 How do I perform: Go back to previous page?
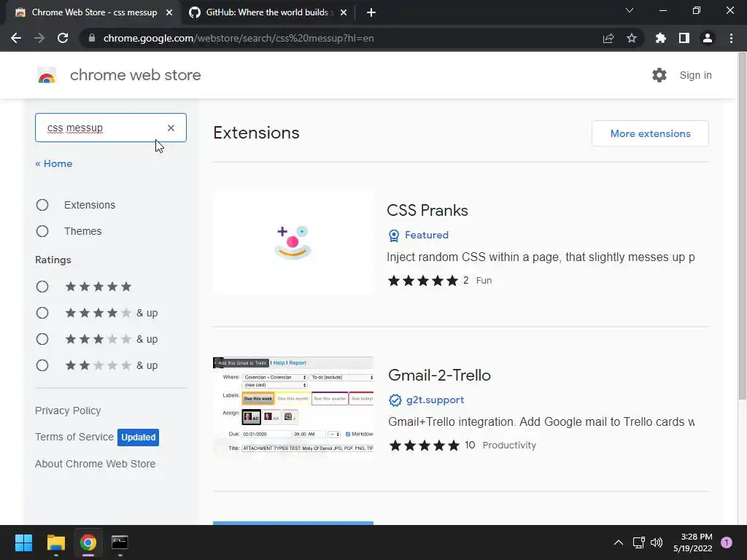16,38
